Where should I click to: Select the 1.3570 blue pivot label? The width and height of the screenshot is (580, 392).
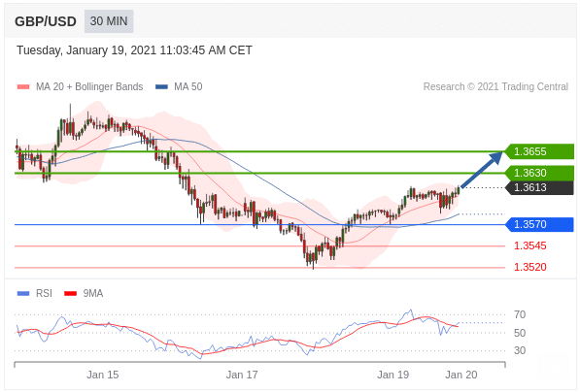click(539, 224)
